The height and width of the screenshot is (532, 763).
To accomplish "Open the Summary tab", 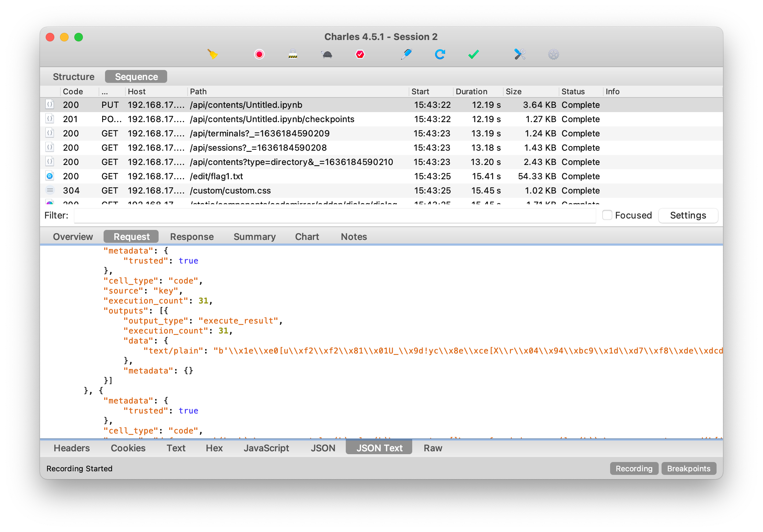I will click(x=255, y=237).
